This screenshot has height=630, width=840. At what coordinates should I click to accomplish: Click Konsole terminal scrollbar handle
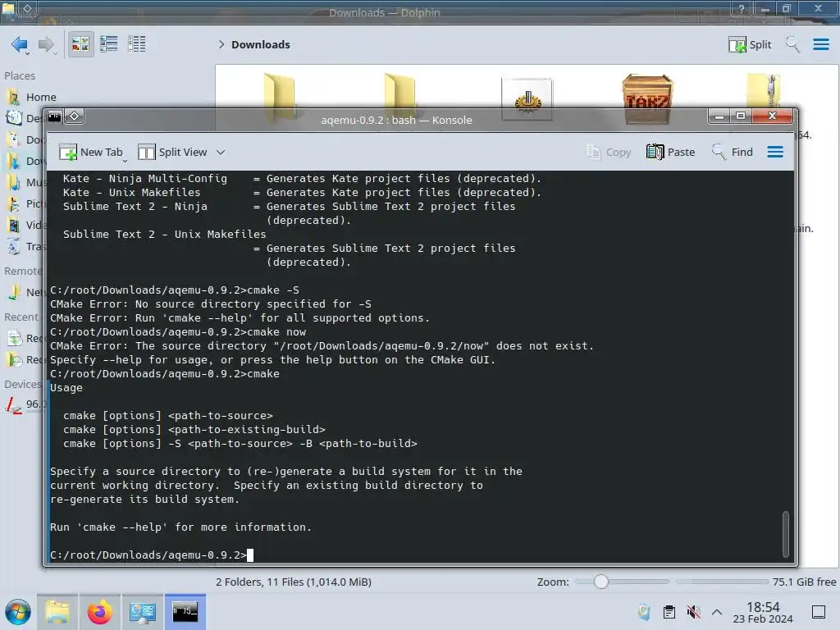(x=786, y=534)
